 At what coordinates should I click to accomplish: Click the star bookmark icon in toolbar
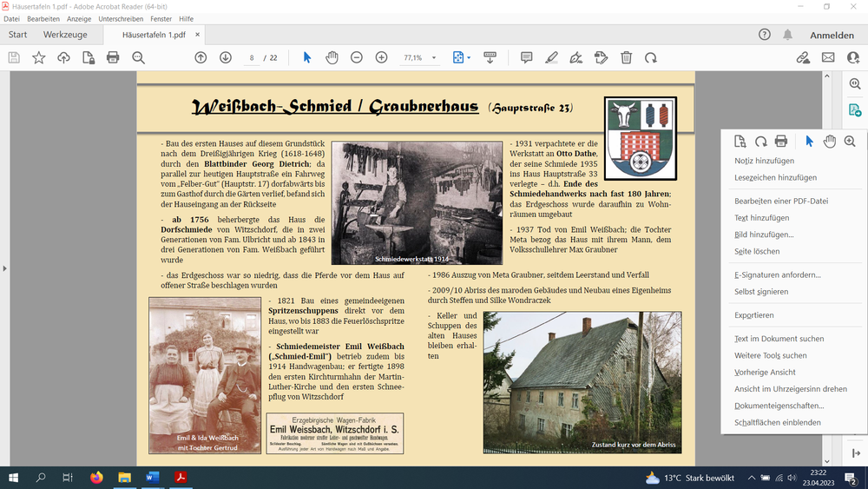click(39, 57)
